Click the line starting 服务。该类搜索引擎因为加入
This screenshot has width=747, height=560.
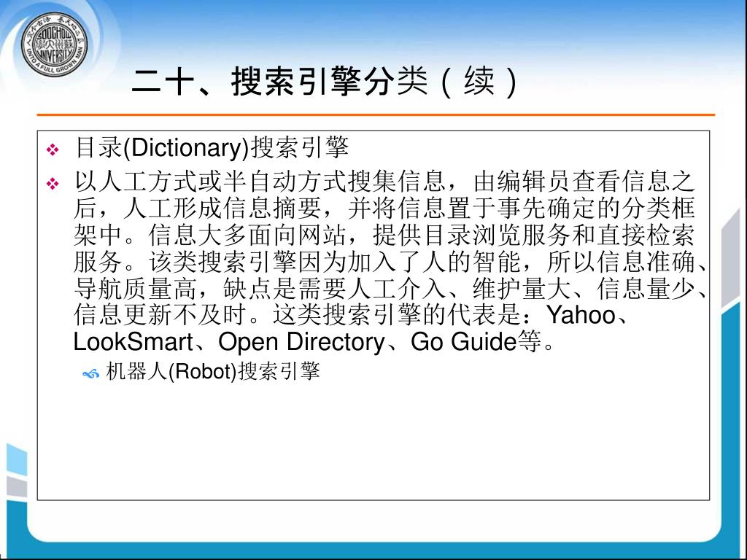(x=391, y=261)
